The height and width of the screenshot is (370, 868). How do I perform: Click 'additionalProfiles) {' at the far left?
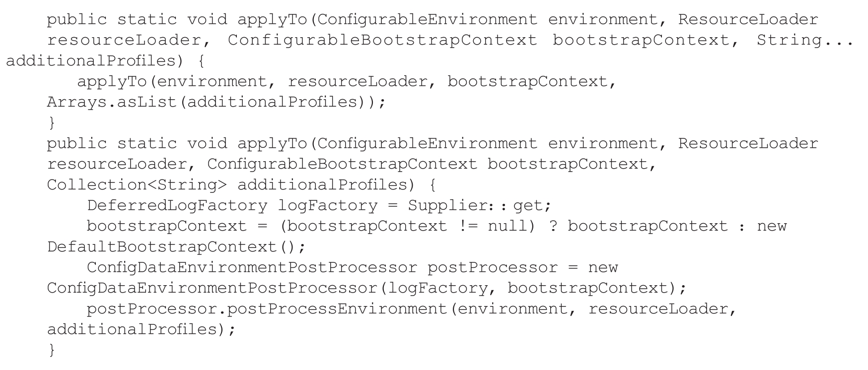click(x=105, y=61)
